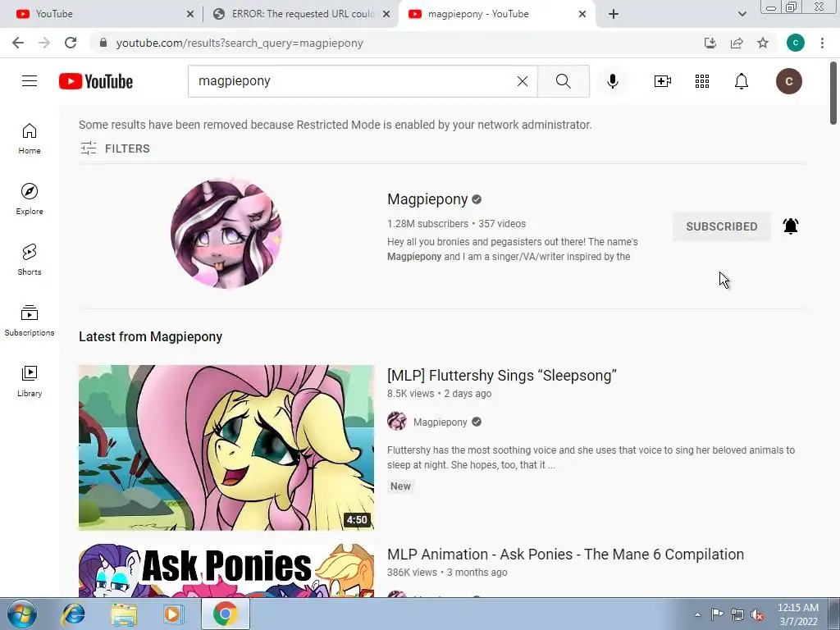Open MLP Animation Ask Ponies title
This screenshot has height=630, width=840.
pos(565,554)
